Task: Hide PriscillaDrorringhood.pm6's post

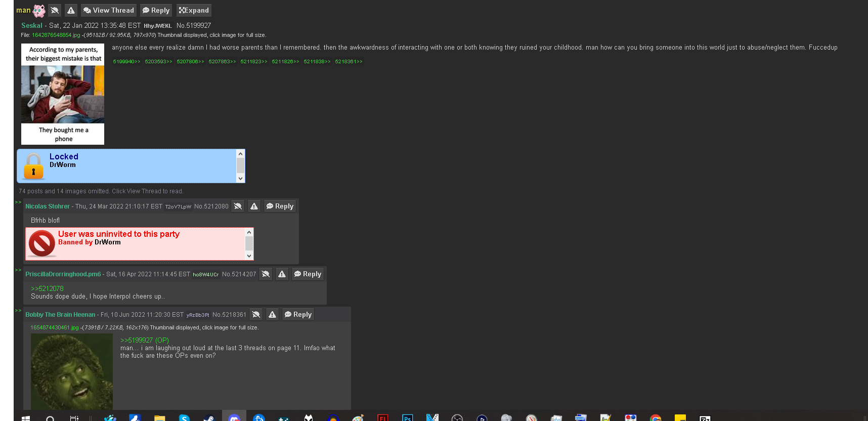Action: click(266, 274)
